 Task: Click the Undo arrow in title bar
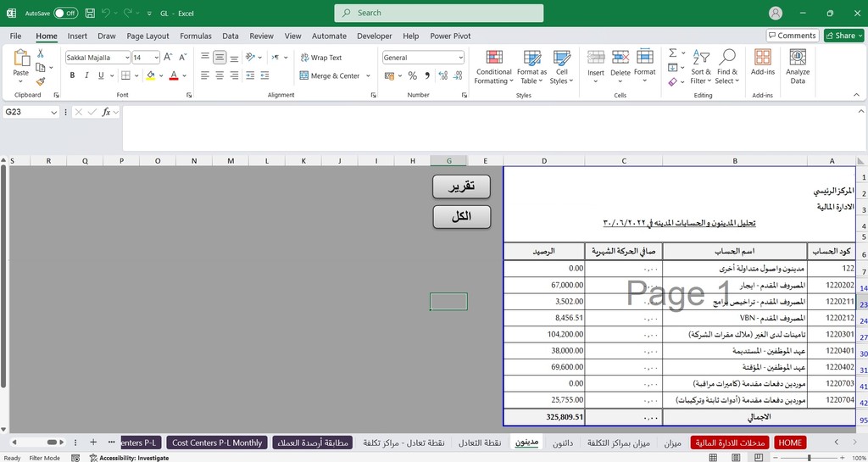point(107,13)
